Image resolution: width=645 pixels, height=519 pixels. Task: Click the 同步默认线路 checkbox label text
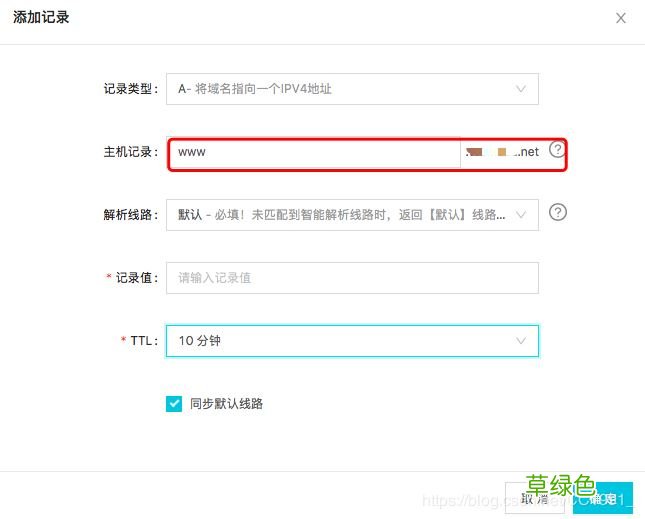coord(226,404)
